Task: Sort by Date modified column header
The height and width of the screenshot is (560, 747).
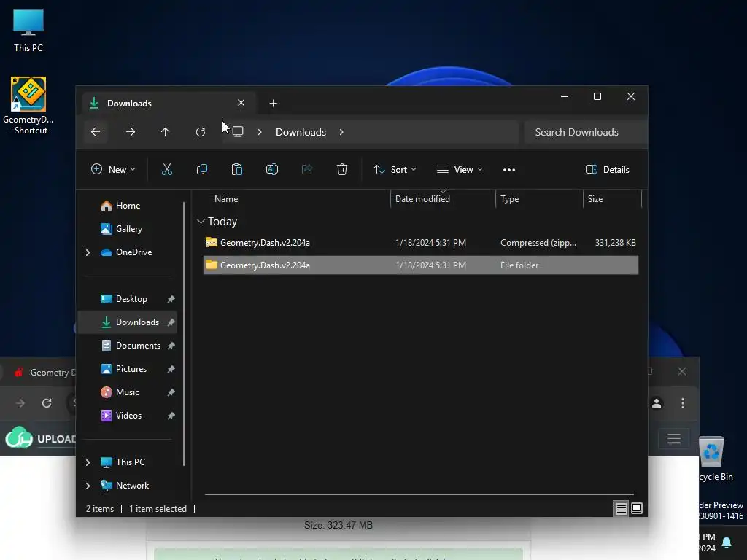Action: coord(422,199)
